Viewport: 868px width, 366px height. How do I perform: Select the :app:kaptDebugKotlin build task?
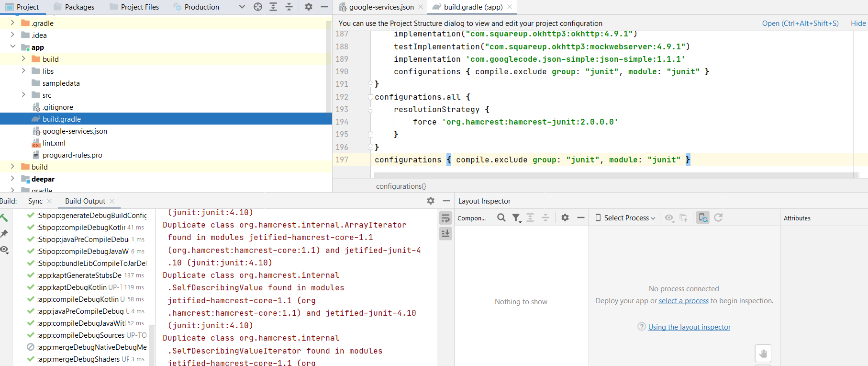click(86, 287)
